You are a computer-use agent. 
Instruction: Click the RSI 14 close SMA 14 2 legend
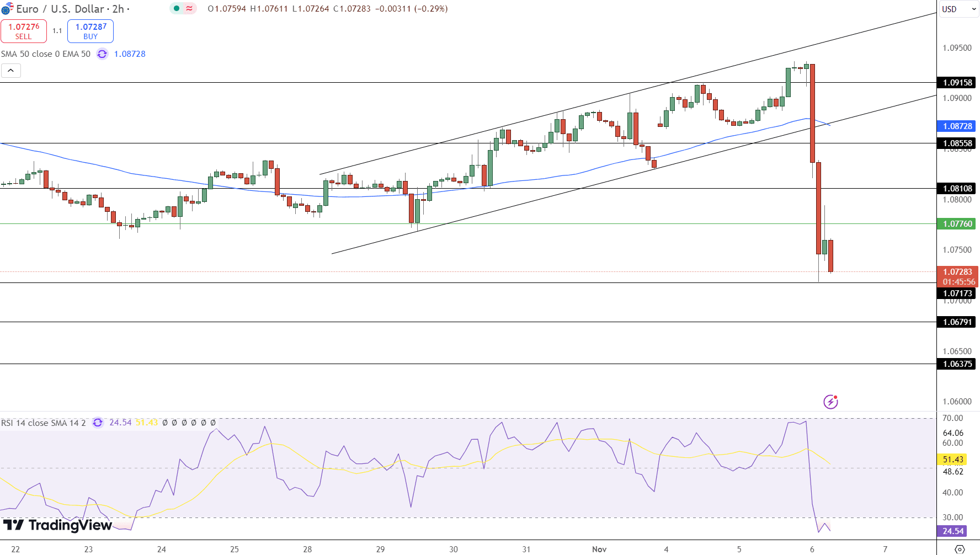(44, 423)
